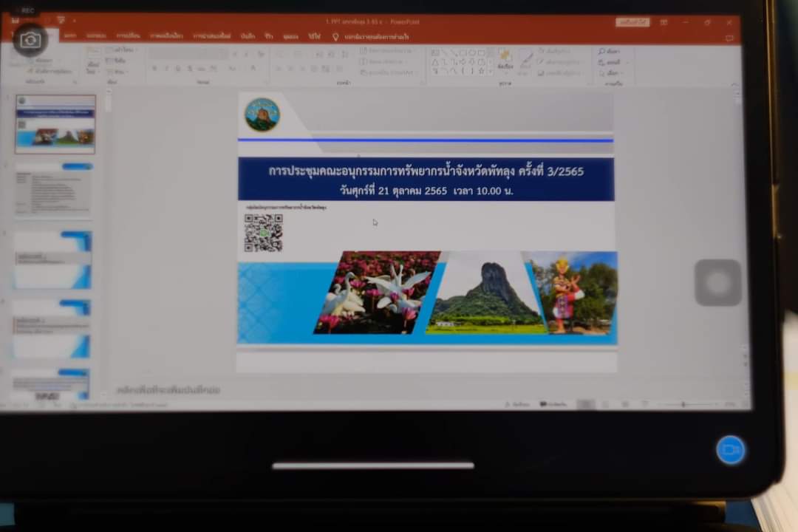Viewport: 798px width, 532px height.
Task: Select slide 2 thumbnail in panel
Action: pyautogui.click(x=53, y=191)
